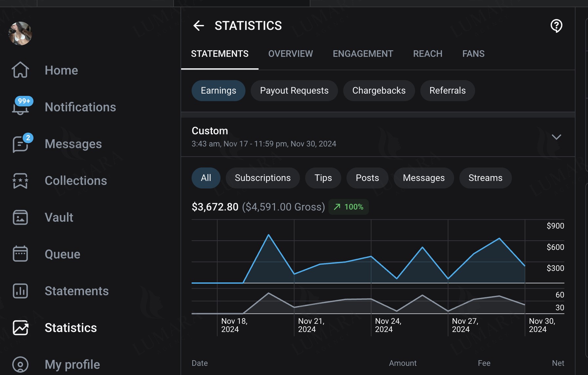Click the $900 y-axis label
Image resolution: width=588 pixels, height=375 pixels.
[555, 226]
